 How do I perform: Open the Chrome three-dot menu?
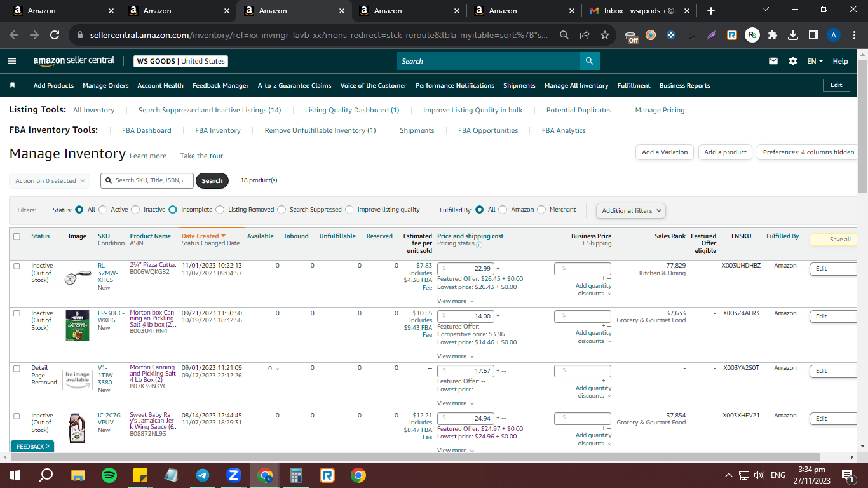click(855, 36)
